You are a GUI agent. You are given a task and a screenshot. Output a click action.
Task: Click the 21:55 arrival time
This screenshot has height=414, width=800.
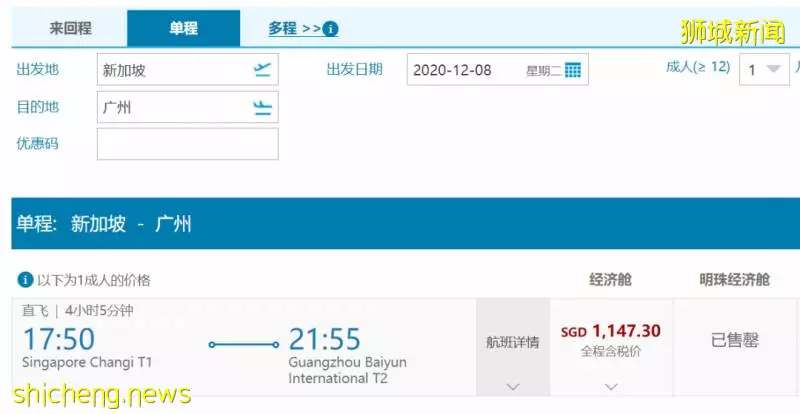click(324, 339)
